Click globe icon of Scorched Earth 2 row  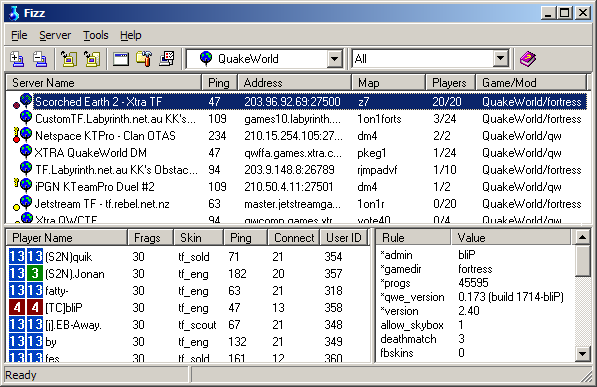[26, 100]
